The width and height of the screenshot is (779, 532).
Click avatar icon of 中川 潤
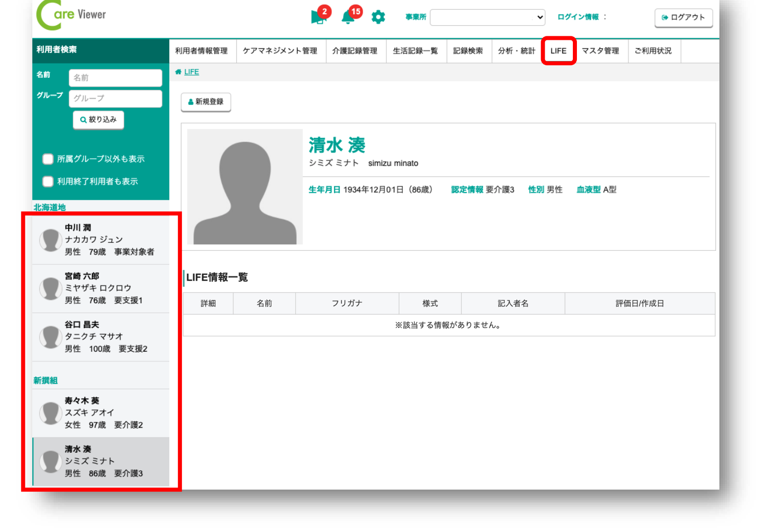(51, 240)
